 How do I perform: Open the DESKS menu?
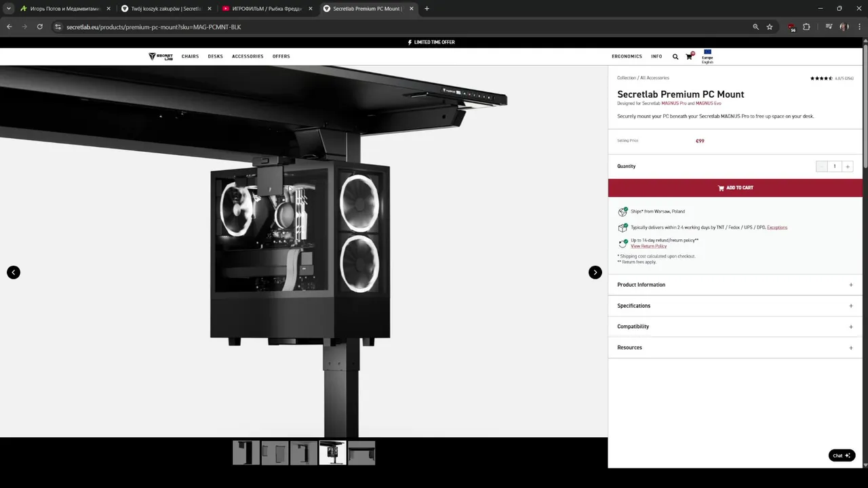216,56
